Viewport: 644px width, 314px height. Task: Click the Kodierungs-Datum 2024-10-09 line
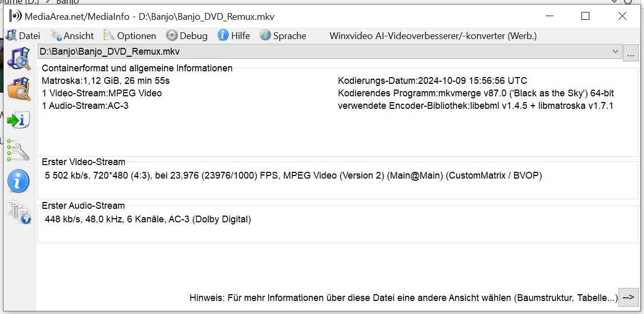(x=433, y=81)
